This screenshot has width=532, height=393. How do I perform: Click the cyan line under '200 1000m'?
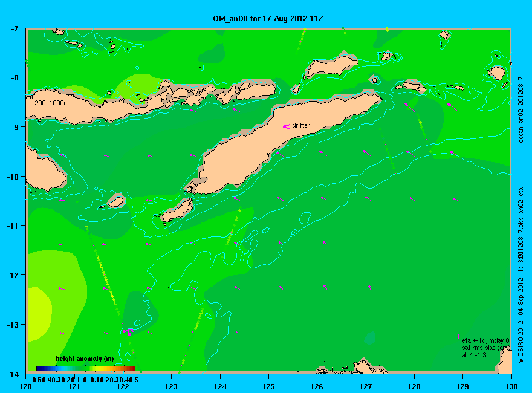[x=50, y=109]
